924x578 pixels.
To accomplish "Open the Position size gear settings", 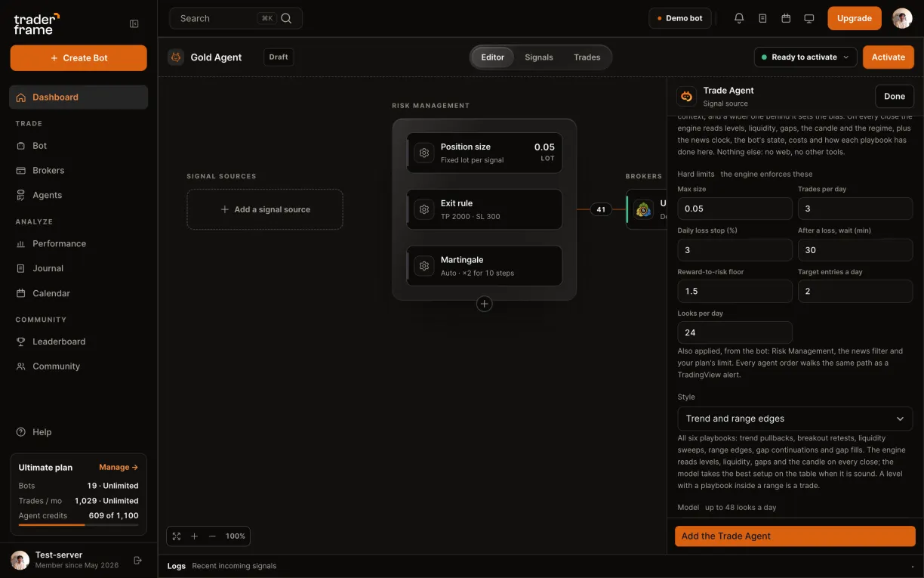I will click(424, 153).
